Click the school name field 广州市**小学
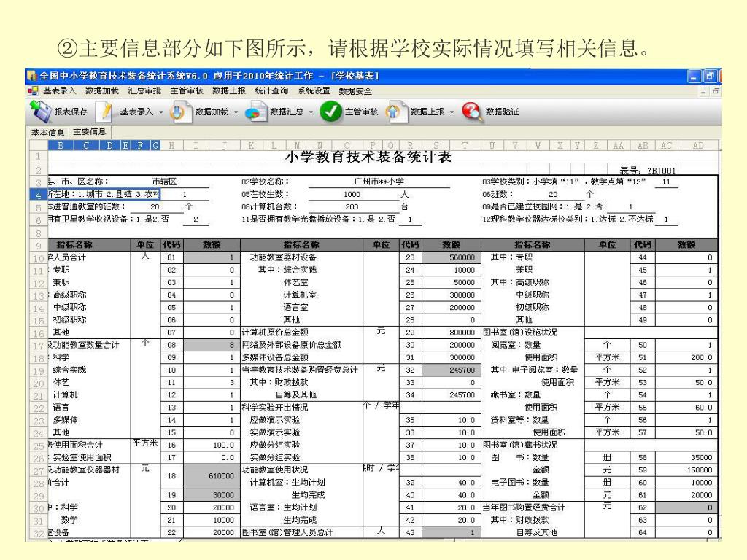The width and height of the screenshot is (747, 560). (379, 182)
